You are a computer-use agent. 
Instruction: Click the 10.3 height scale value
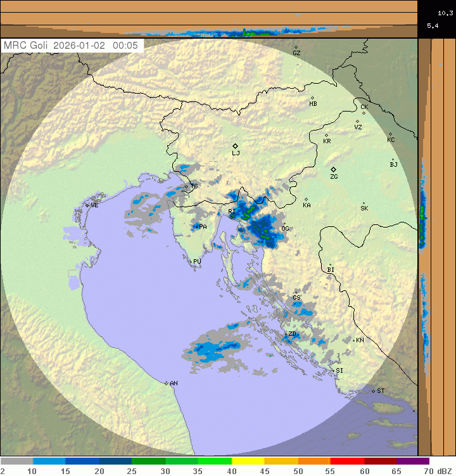445,13
